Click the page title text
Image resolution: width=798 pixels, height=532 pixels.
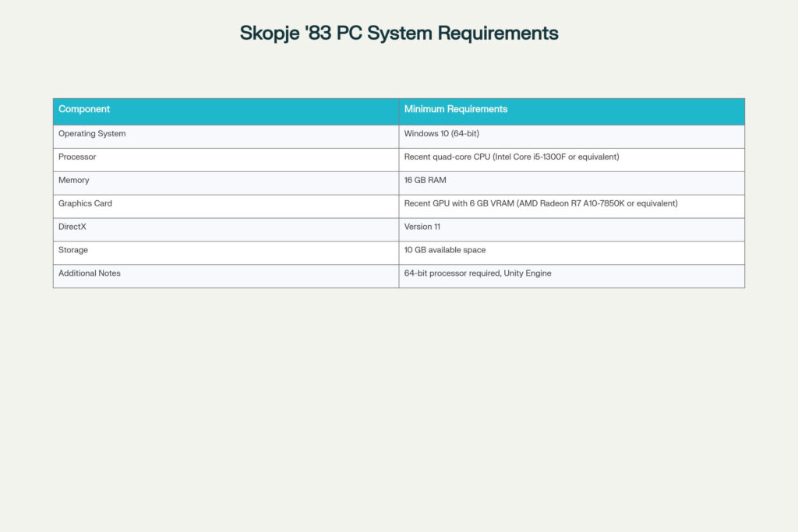(398, 33)
